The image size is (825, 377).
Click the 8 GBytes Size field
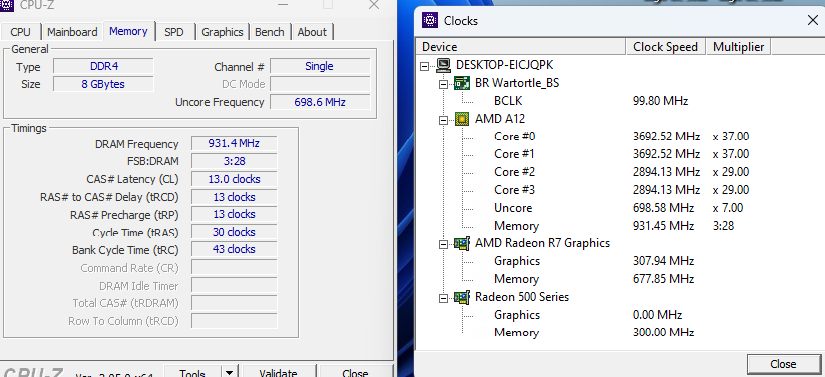(104, 84)
